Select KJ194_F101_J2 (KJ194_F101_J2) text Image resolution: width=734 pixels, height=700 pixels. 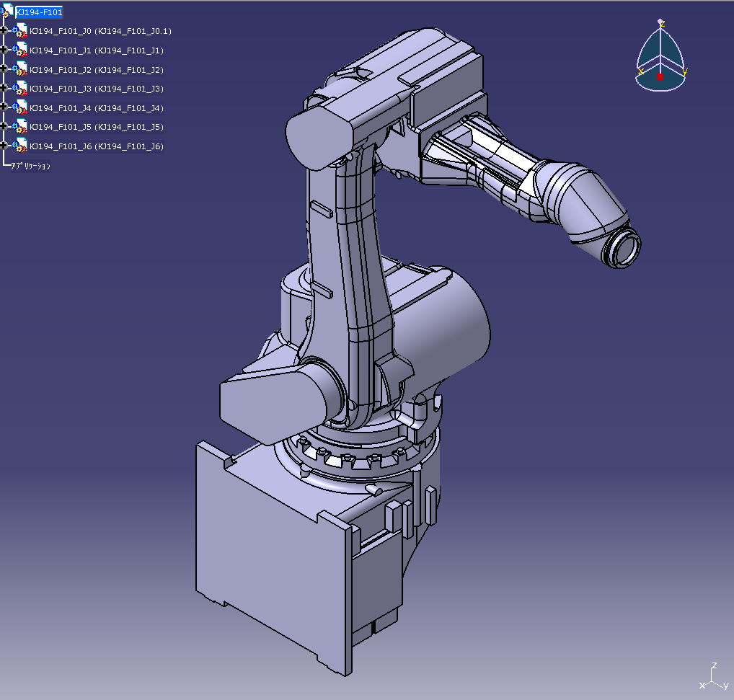tap(97, 70)
